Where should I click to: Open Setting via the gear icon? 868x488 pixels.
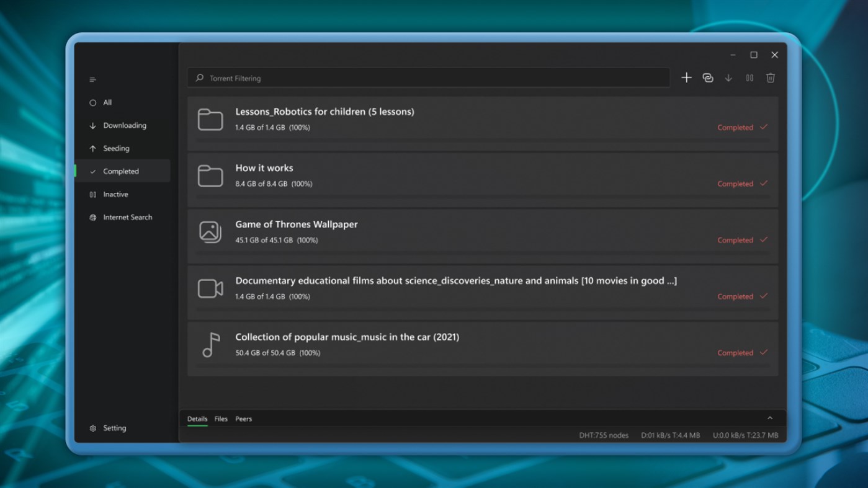[x=114, y=428]
